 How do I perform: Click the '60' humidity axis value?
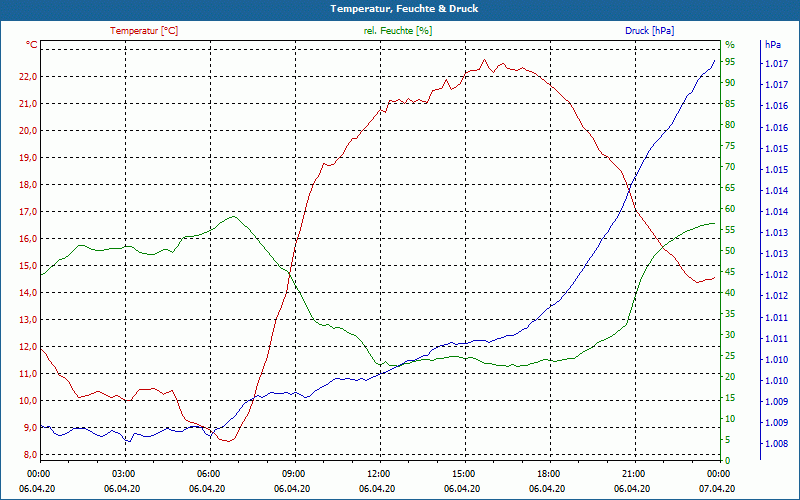coord(730,209)
